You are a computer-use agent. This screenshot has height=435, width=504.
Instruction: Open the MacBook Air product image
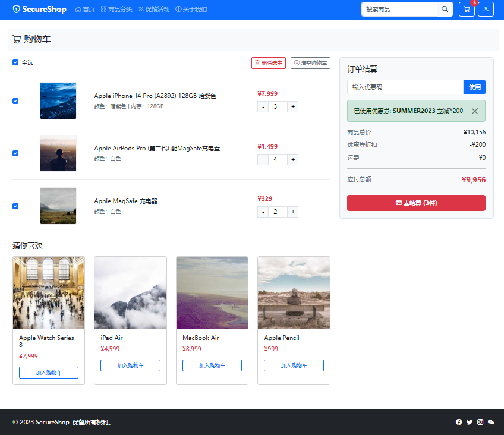click(212, 292)
